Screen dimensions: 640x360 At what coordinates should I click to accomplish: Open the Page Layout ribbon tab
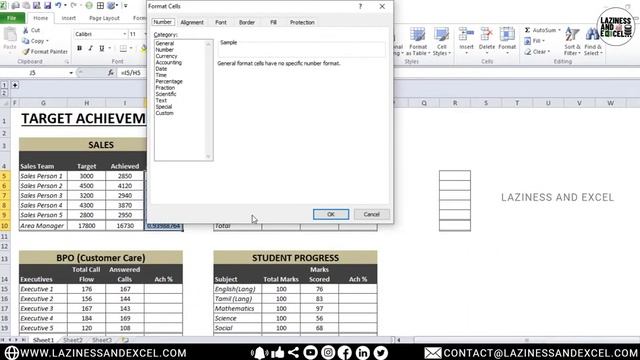click(x=104, y=18)
